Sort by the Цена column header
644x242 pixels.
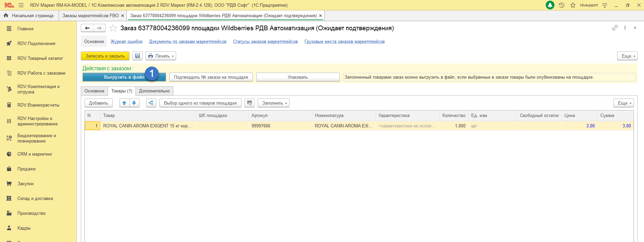point(579,116)
